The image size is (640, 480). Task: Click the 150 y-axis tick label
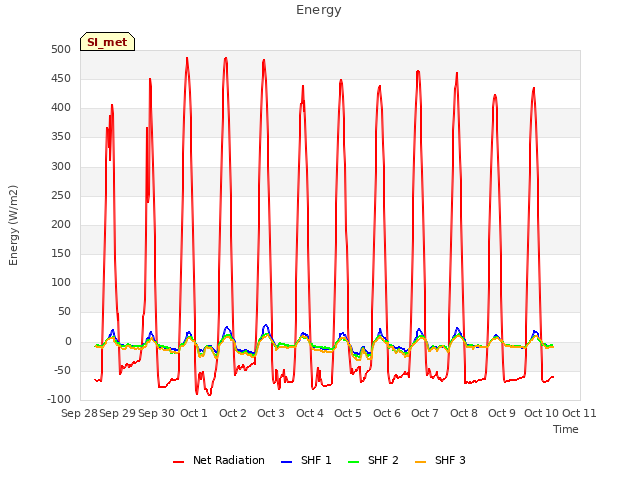[61, 253]
